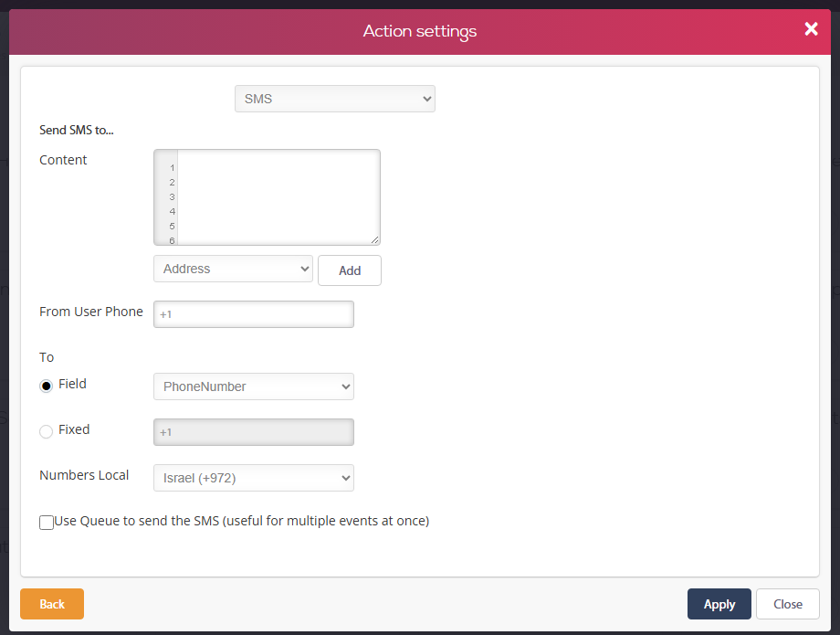Enable Use Queue to send the SMS

(x=47, y=522)
